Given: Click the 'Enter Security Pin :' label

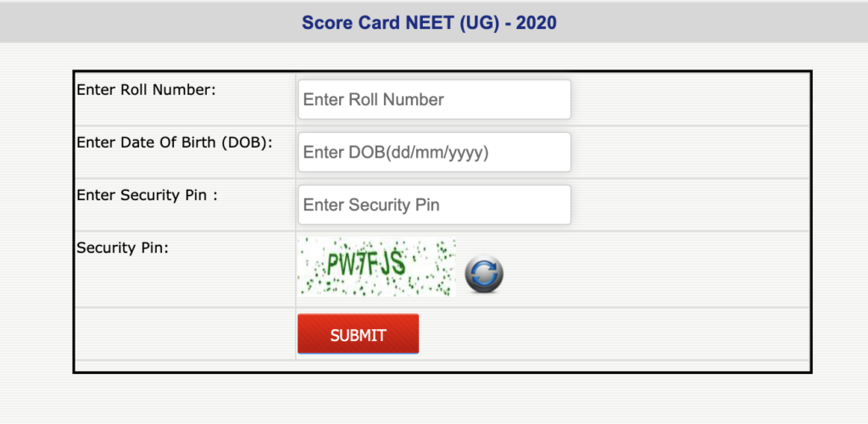Looking at the screenshot, I should [x=147, y=195].
